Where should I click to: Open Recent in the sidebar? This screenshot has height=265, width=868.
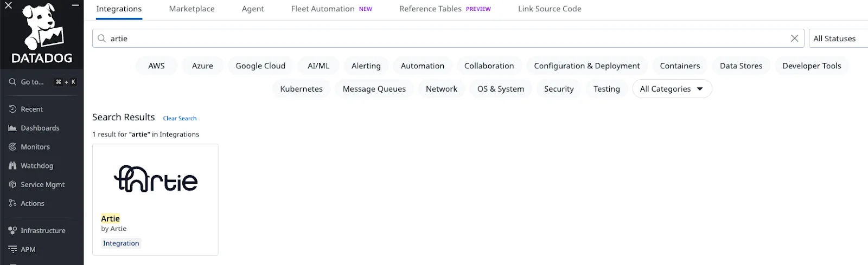coord(31,109)
